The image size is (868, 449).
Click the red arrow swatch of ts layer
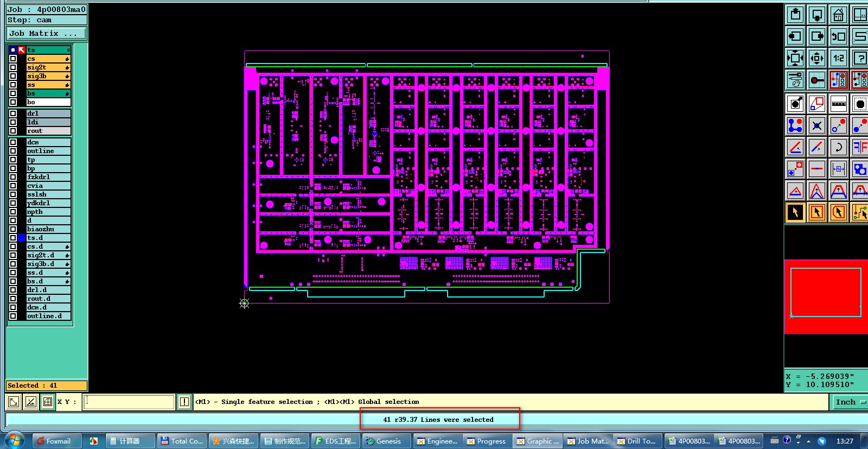click(x=22, y=50)
